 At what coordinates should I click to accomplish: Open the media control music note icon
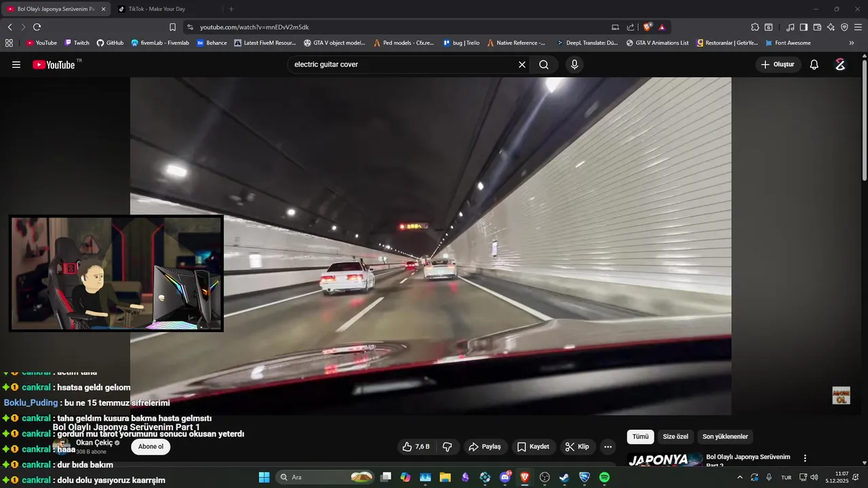[790, 27]
